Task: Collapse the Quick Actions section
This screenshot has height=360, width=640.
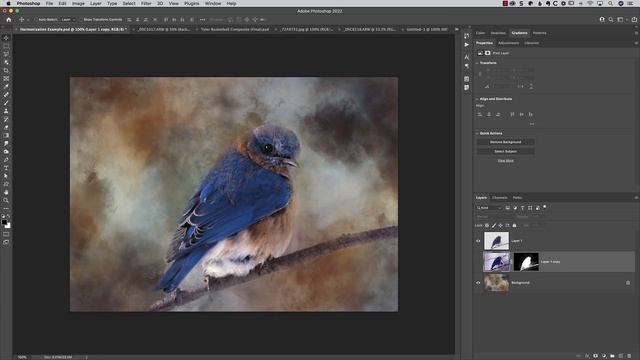Action: pos(477,133)
